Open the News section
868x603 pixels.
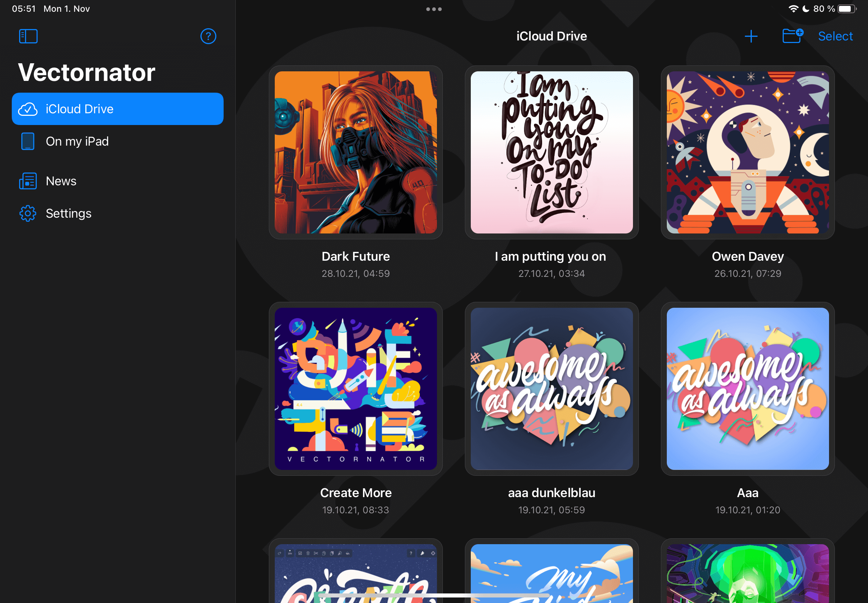pos(118,181)
